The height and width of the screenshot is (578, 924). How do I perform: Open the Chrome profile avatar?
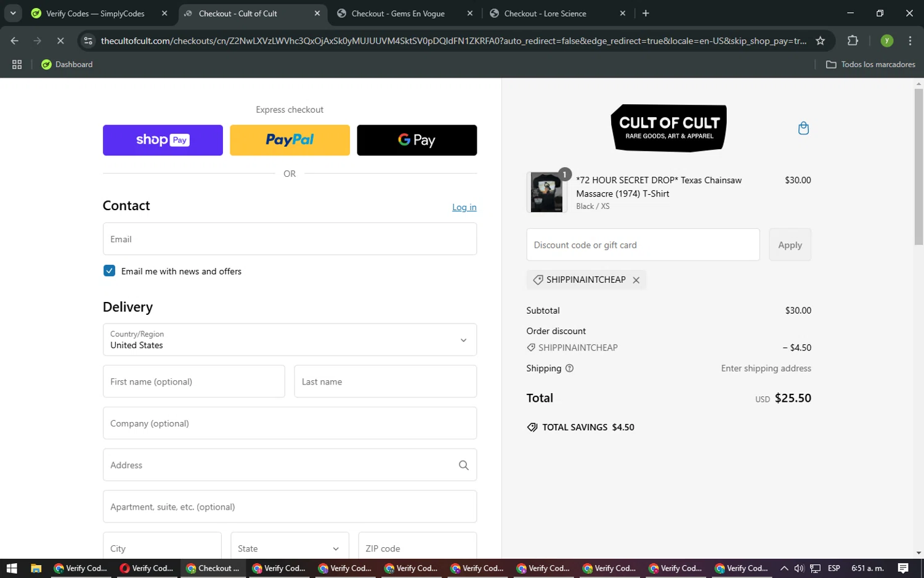click(887, 41)
